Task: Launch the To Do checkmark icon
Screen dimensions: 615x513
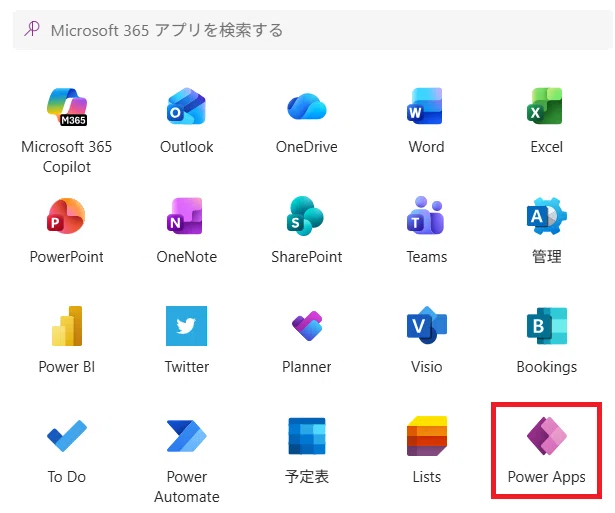Action: click(x=67, y=436)
